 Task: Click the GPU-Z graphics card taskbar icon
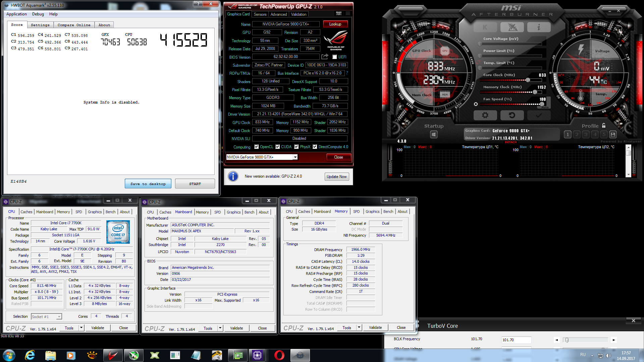coord(237,355)
